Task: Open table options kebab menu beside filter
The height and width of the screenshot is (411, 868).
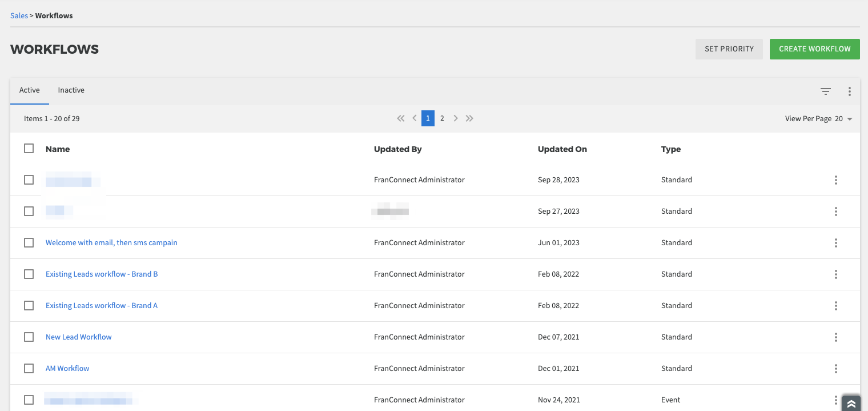Action: pyautogui.click(x=850, y=91)
